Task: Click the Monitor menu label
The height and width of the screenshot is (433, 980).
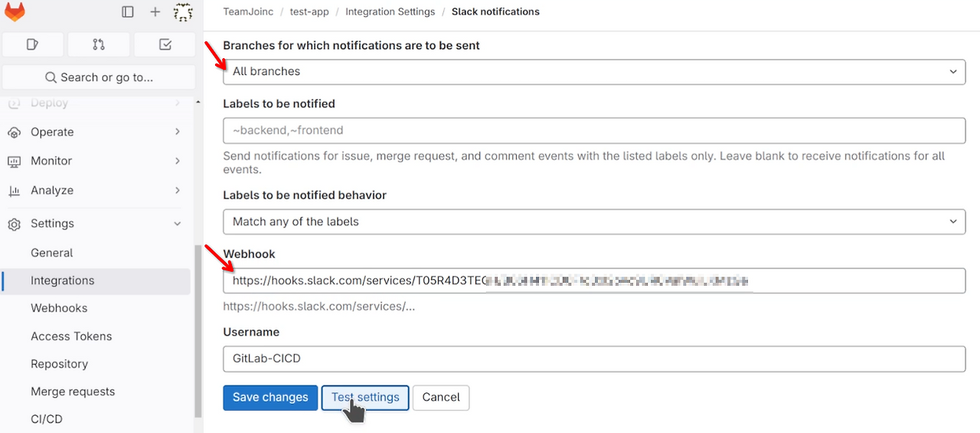Action: [x=51, y=161]
